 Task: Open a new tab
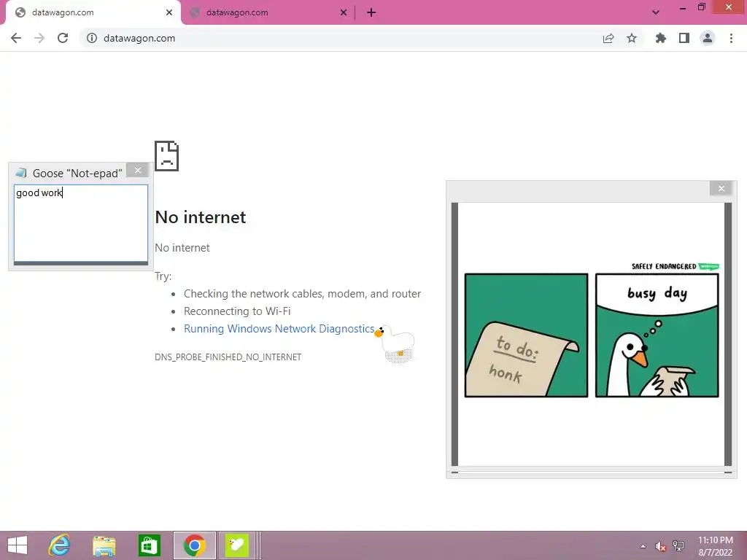pos(371,12)
